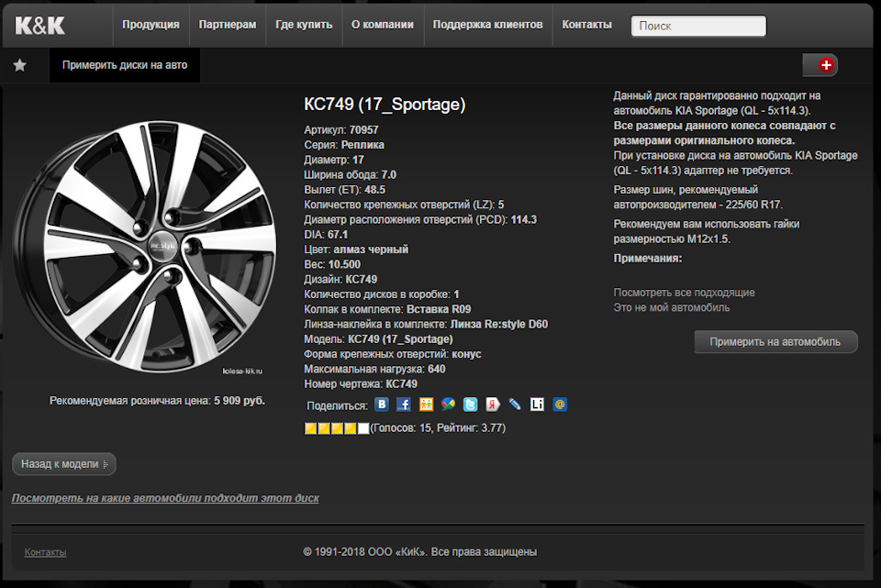881x588 pixels.
Task: Share via Yandex icon
Action: click(493, 405)
